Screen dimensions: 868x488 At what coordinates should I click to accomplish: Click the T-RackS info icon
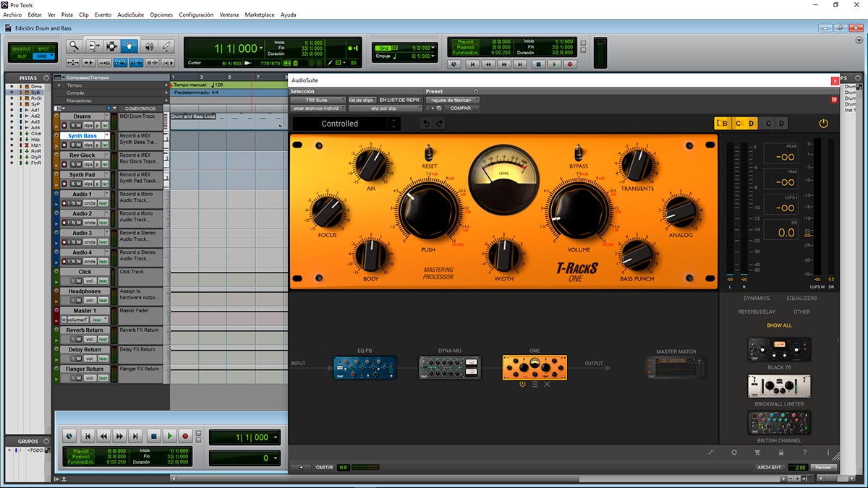[827, 452]
